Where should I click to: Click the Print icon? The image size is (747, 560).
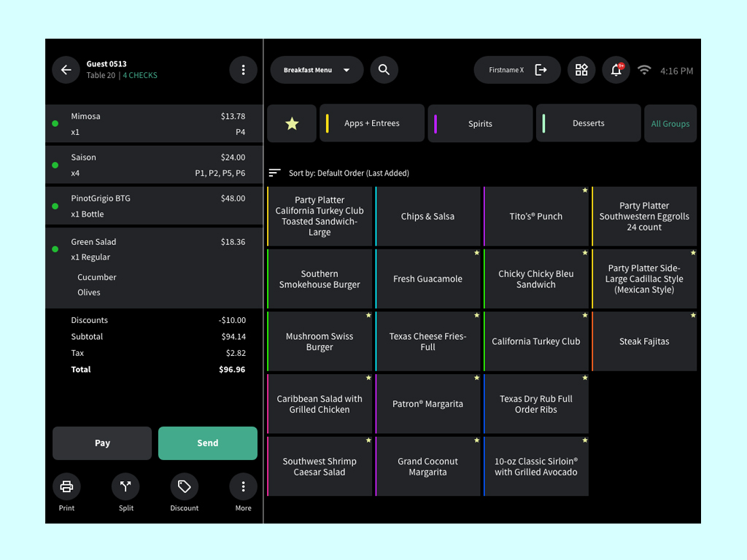(66, 486)
